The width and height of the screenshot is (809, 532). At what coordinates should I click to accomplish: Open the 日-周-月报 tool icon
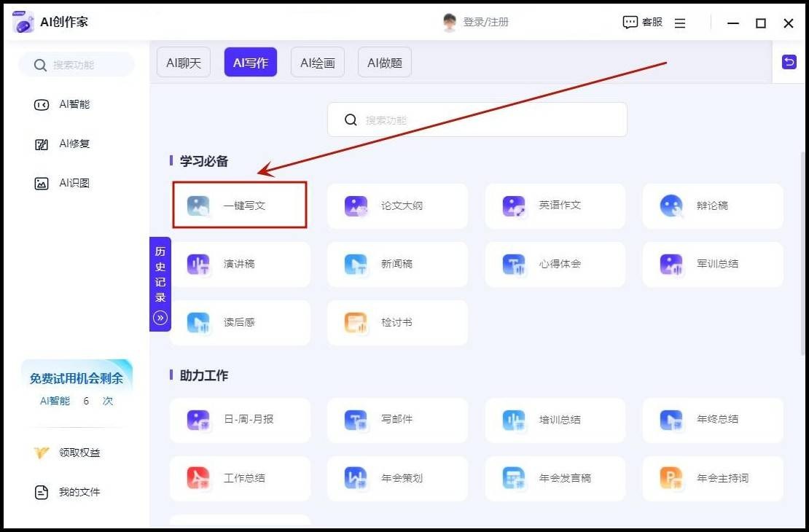click(x=198, y=420)
